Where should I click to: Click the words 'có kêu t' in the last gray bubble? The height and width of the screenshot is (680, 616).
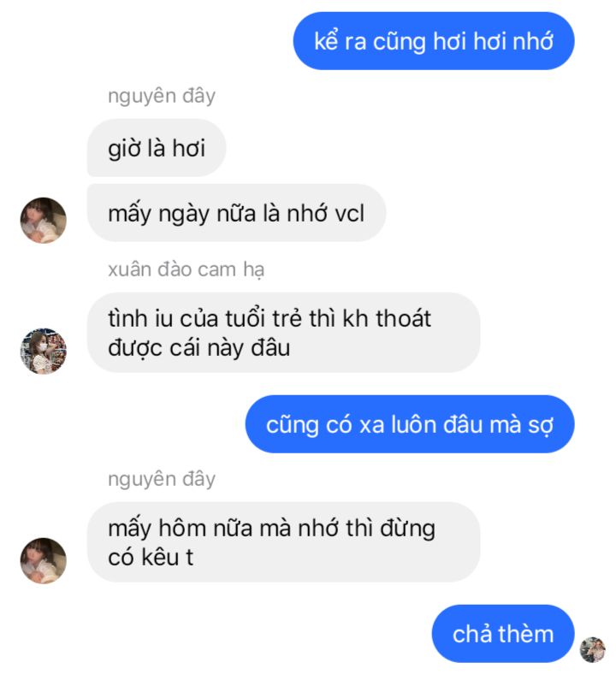click(151, 558)
